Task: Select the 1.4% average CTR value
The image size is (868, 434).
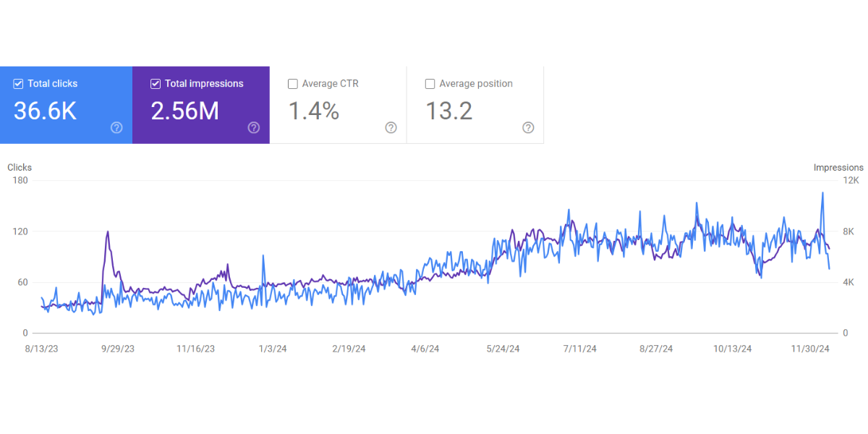Action: pyautogui.click(x=314, y=111)
